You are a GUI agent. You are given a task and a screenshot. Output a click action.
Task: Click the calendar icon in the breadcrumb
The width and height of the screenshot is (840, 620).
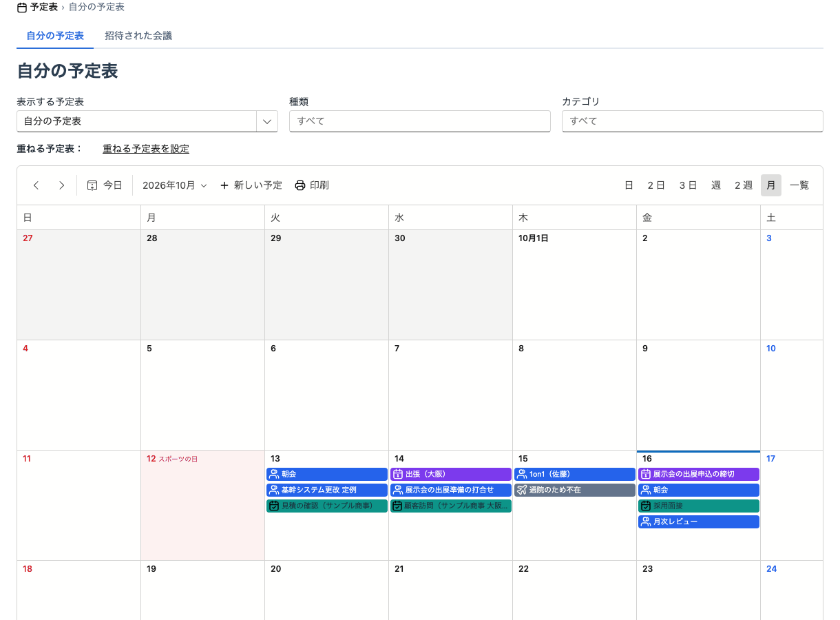(x=22, y=7)
